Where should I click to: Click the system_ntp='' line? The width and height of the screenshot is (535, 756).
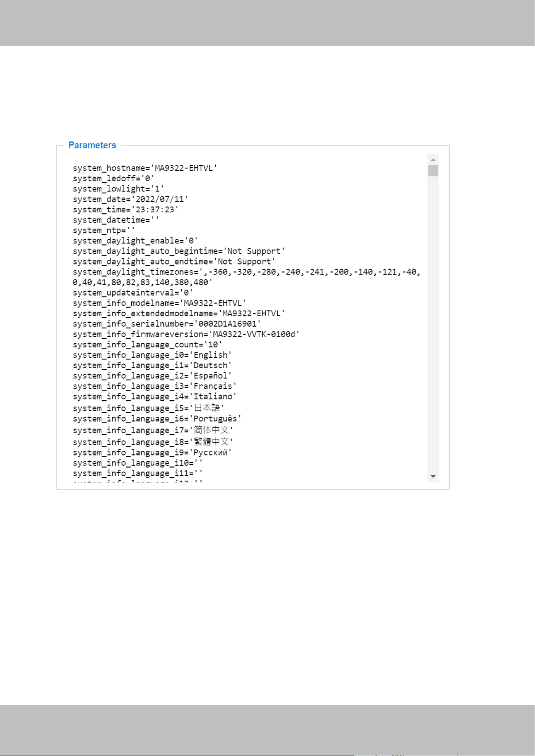point(104,231)
